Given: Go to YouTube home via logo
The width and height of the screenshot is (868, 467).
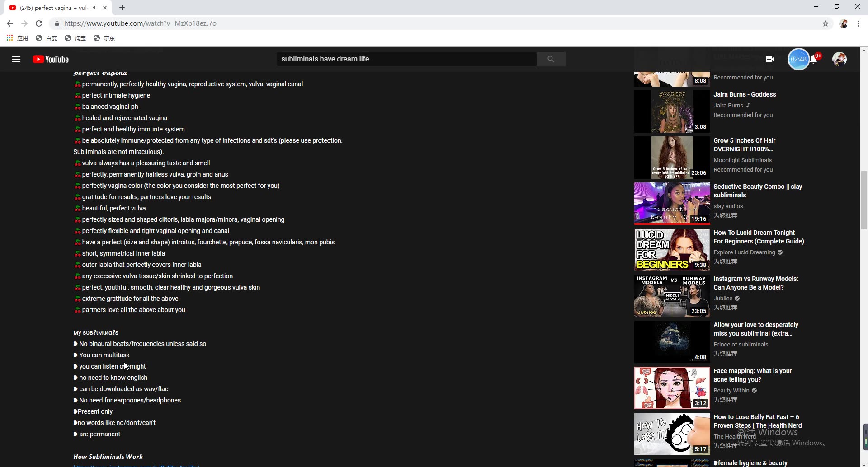Looking at the screenshot, I should pyautogui.click(x=51, y=59).
